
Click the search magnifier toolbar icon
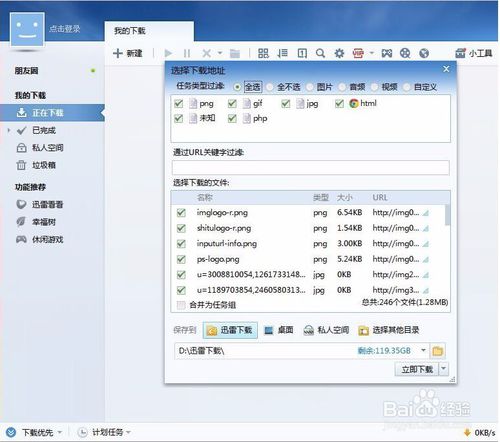pyautogui.click(x=320, y=53)
